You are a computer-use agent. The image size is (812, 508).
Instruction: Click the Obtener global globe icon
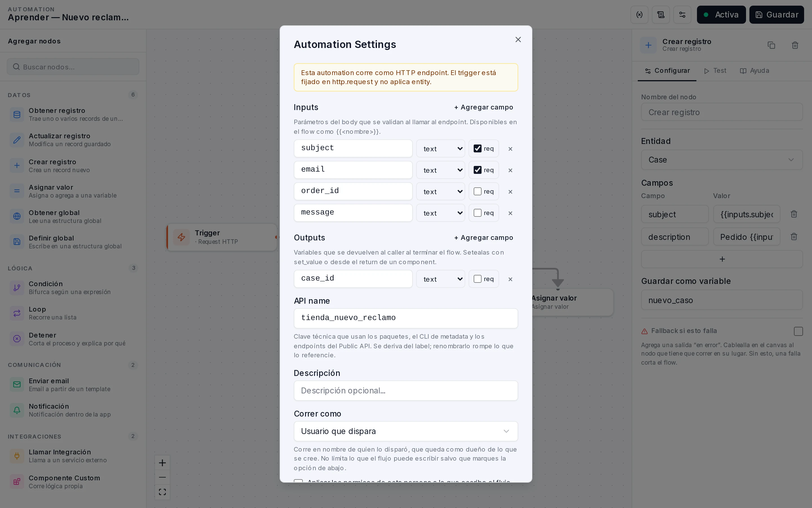pos(17,216)
